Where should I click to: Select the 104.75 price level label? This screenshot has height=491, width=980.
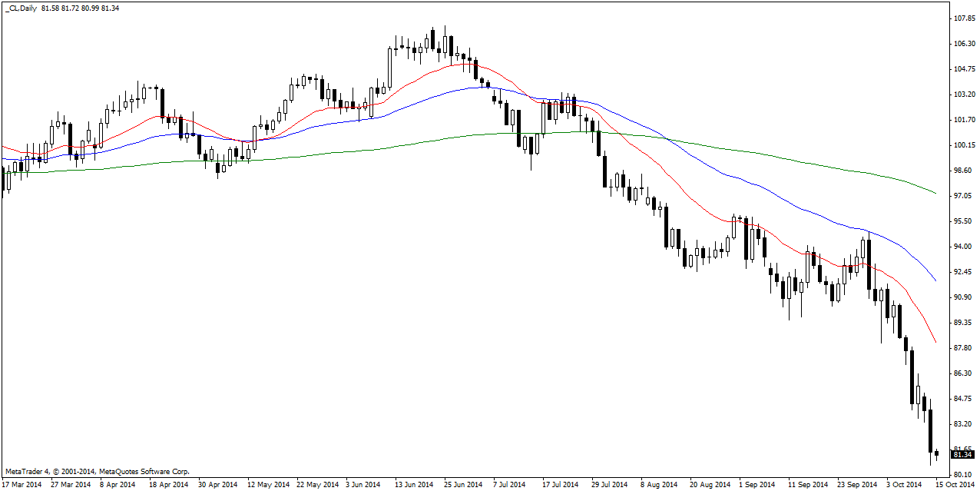point(963,68)
